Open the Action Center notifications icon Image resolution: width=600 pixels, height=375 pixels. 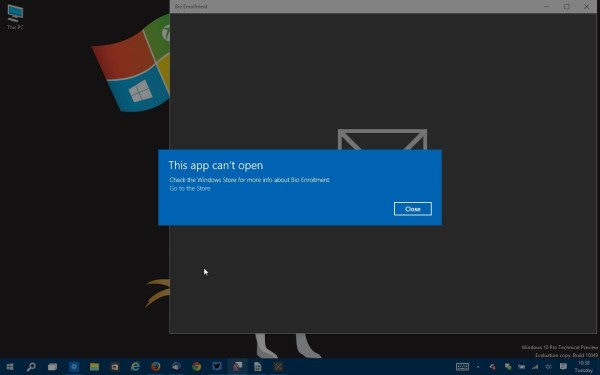(563, 367)
